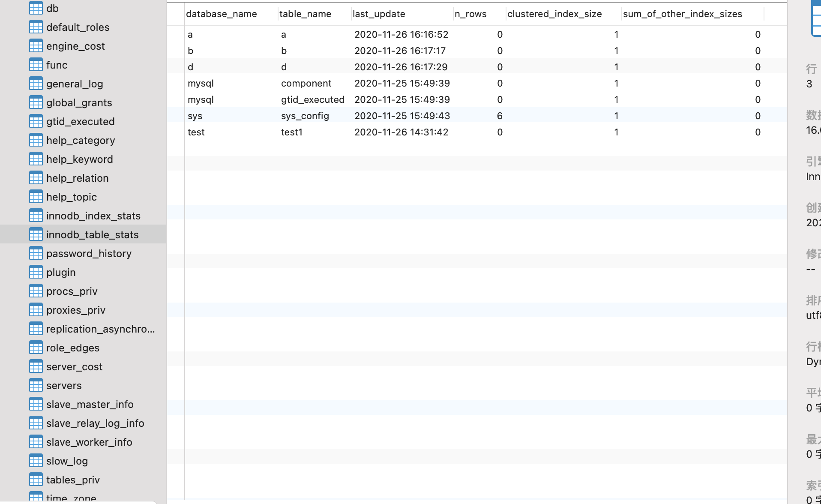The height and width of the screenshot is (504, 821).
Task: Select the 'sys' database_name cell
Action: click(195, 116)
